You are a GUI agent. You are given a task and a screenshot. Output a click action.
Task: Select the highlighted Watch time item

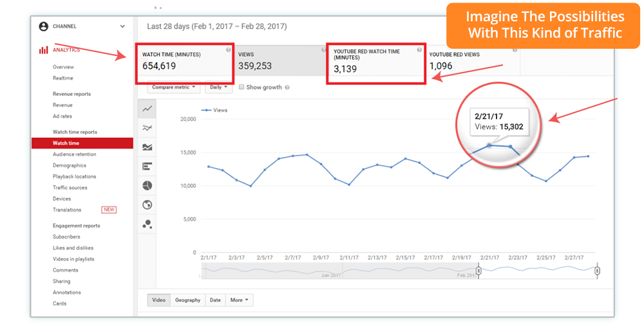[x=82, y=143]
